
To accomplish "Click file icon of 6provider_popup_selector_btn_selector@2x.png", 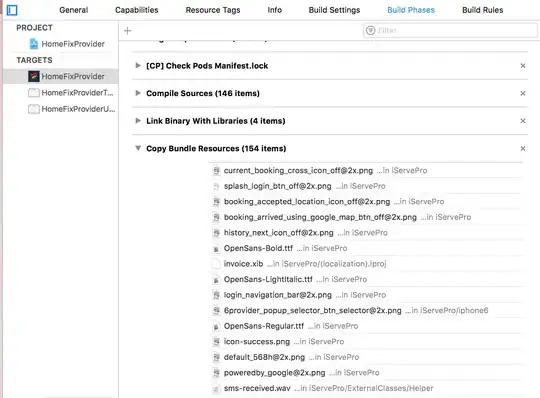I will (216, 311).
